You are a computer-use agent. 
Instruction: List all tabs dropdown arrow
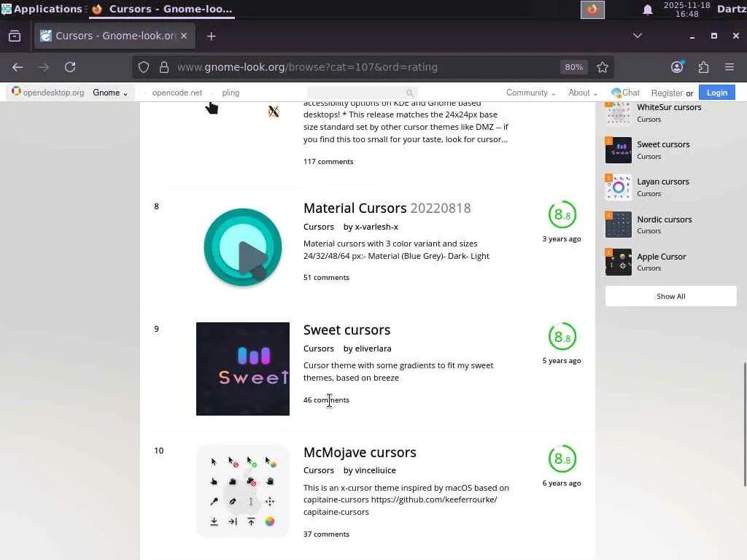pyautogui.click(x=637, y=36)
